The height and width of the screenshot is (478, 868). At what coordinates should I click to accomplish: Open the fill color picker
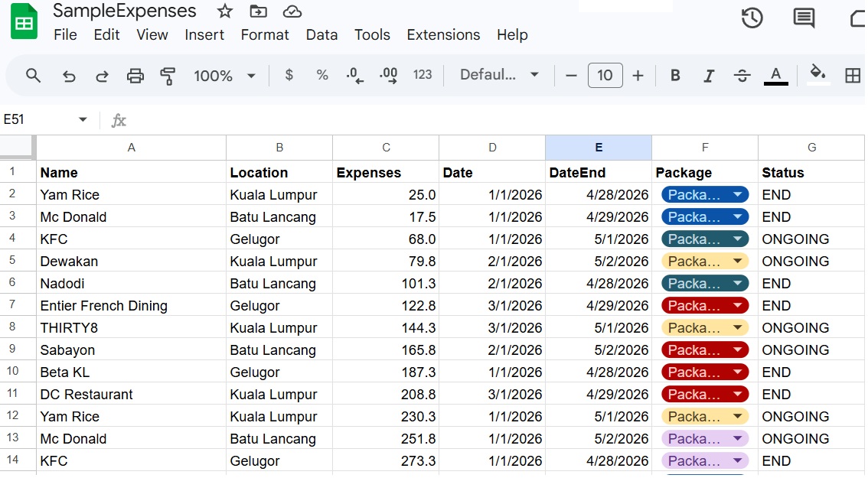coord(818,75)
